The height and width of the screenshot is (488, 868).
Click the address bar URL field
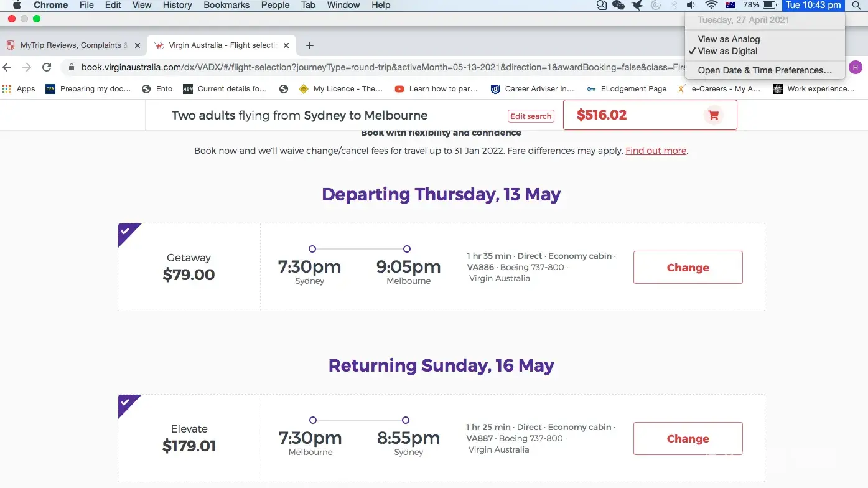tap(373, 67)
